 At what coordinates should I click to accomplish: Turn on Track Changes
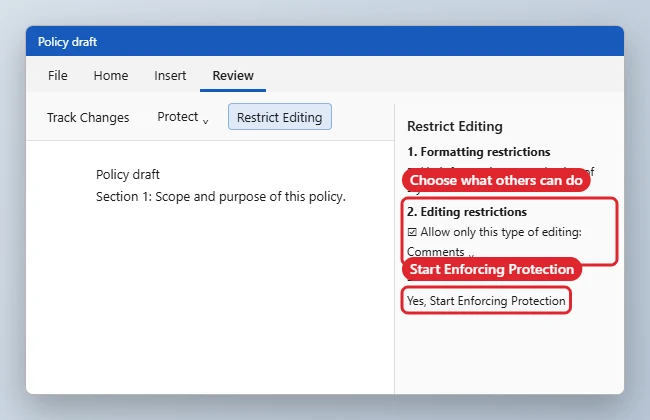(x=88, y=117)
